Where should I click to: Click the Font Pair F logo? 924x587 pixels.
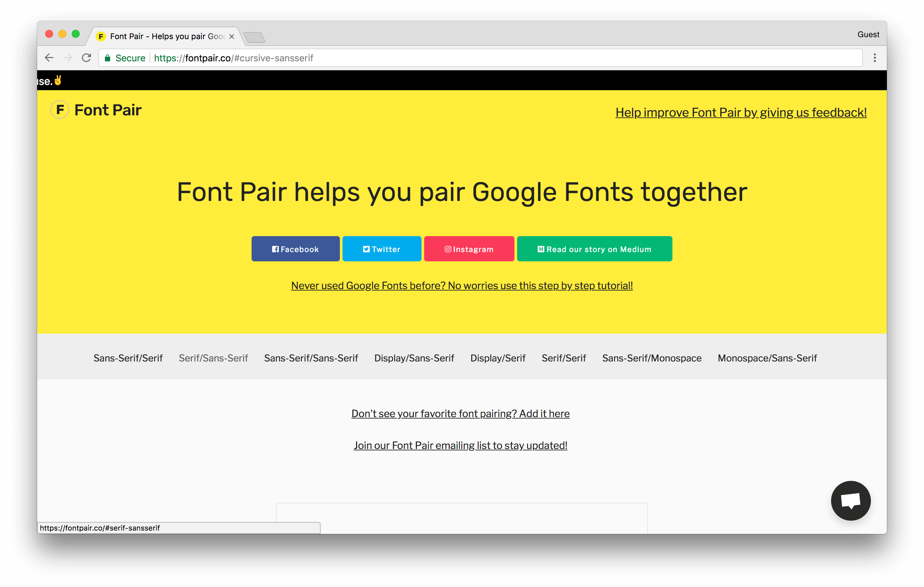pyautogui.click(x=60, y=110)
